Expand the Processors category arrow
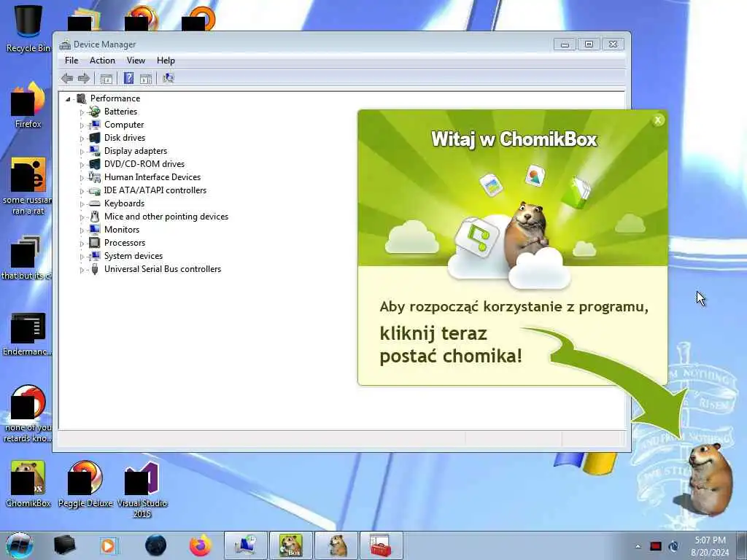This screenshot has height=560, width=747. [x=82, y=244]
